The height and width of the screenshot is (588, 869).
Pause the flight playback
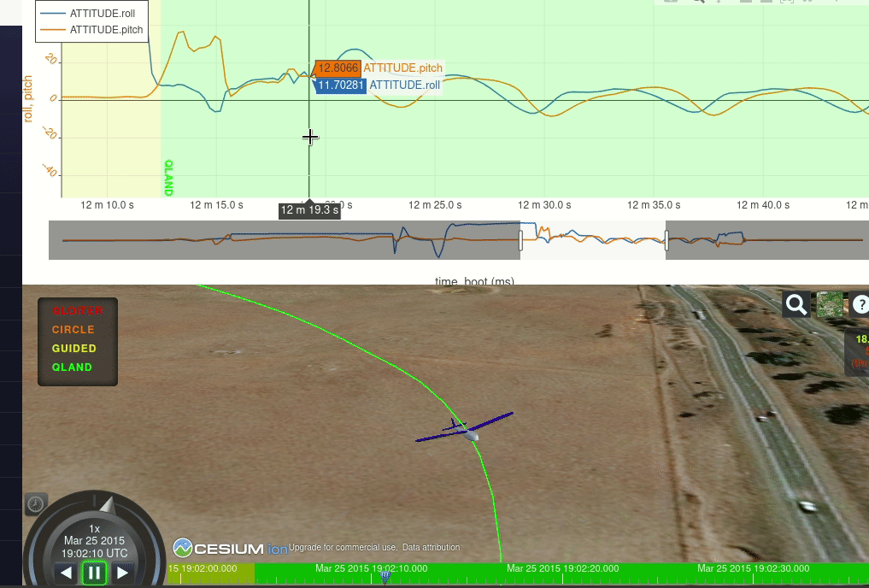pos(94,573)
